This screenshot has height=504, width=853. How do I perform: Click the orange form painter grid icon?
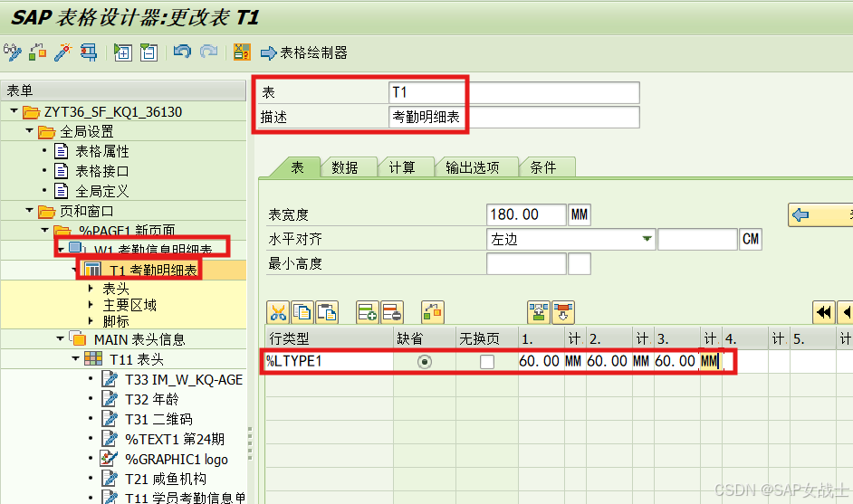pos(242,52)
